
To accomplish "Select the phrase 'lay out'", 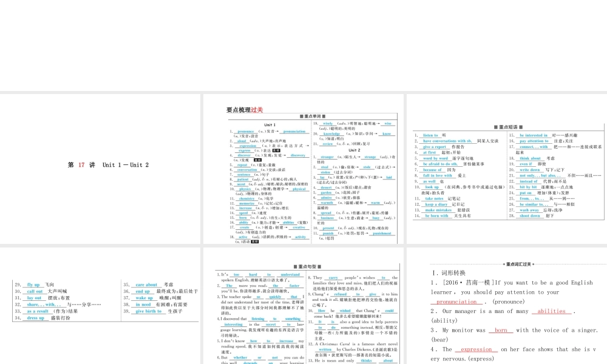I will tap(34, 298).
